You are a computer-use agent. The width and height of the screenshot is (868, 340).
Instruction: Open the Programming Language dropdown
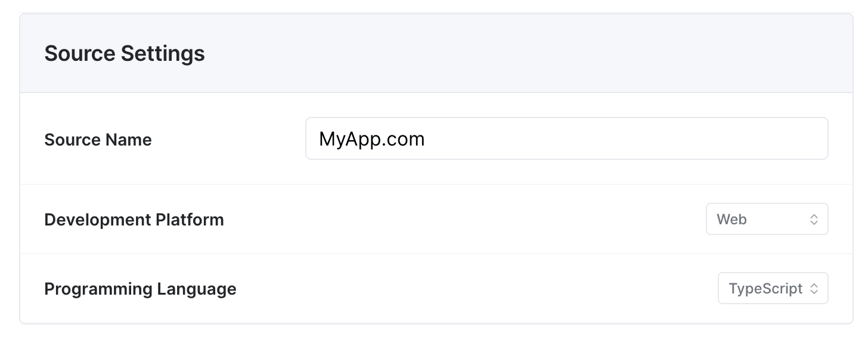(x=773, y=288)
